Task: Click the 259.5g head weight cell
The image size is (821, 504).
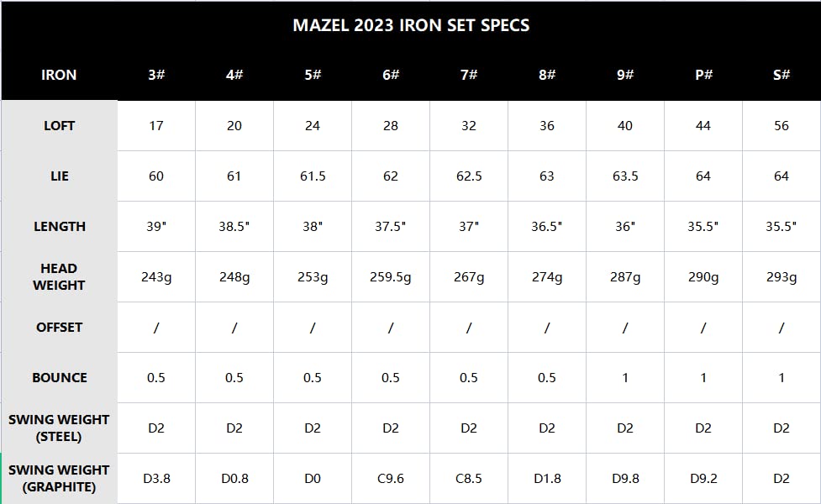Action: coord(391,277)
